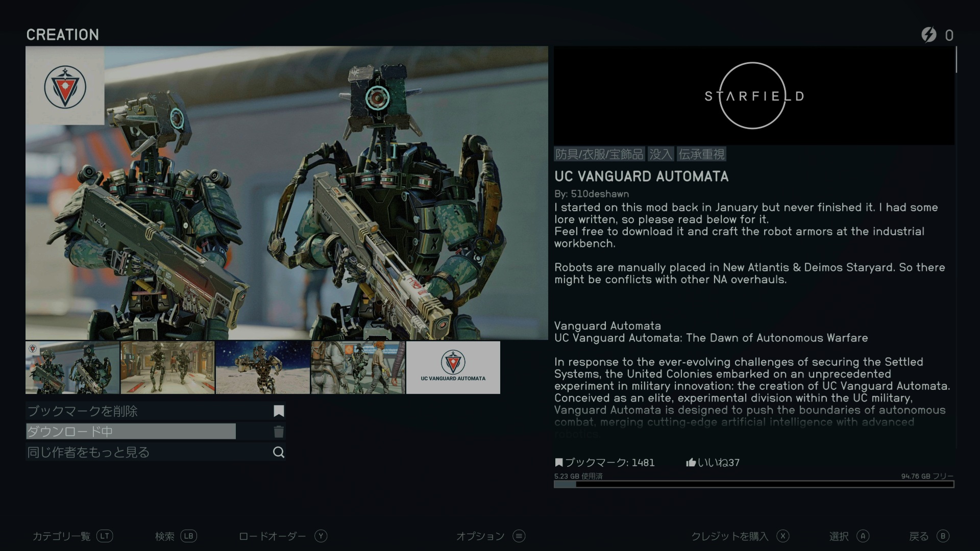Viewport: 980px width, 551px height.
Task: Click the 没入 tag
Action: click(x=660, y=154)
